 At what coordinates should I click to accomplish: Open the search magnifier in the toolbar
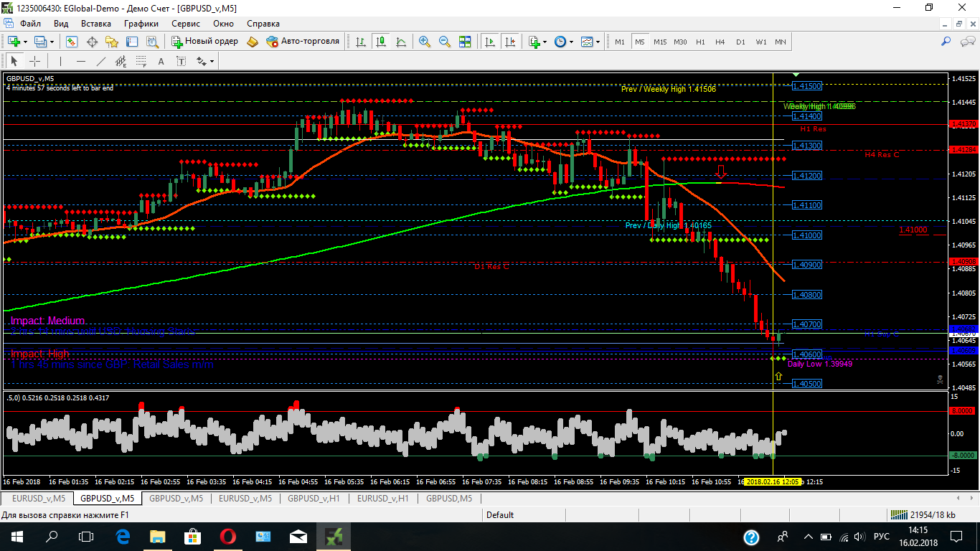946,42
